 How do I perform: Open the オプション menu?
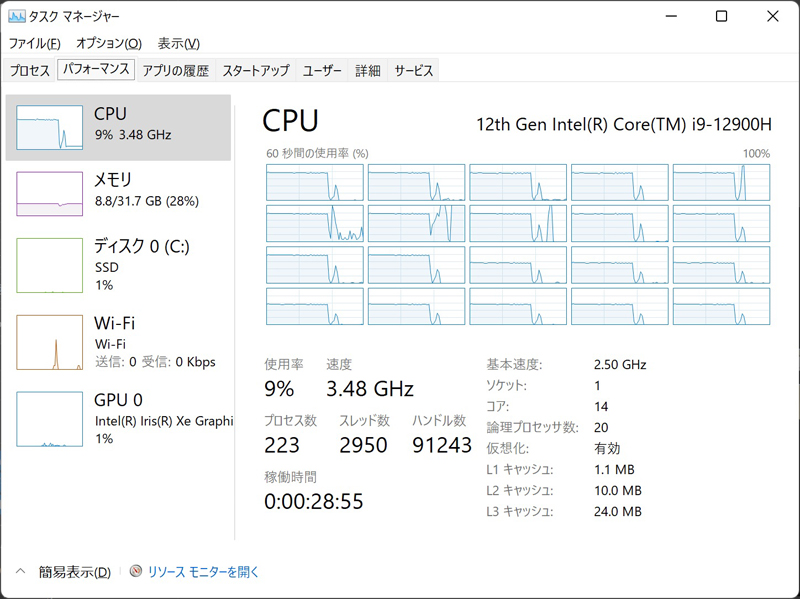click(108, 43)
